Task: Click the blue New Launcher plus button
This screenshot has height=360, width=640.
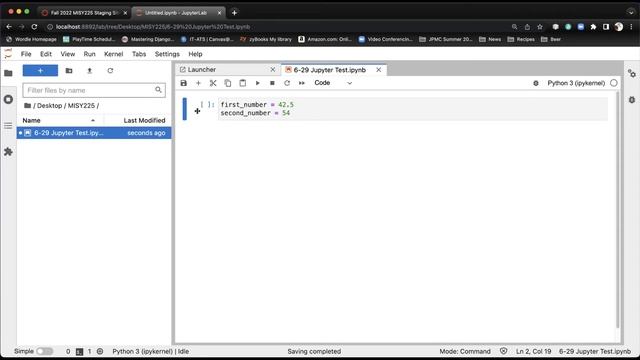Action: pos(40,71)
